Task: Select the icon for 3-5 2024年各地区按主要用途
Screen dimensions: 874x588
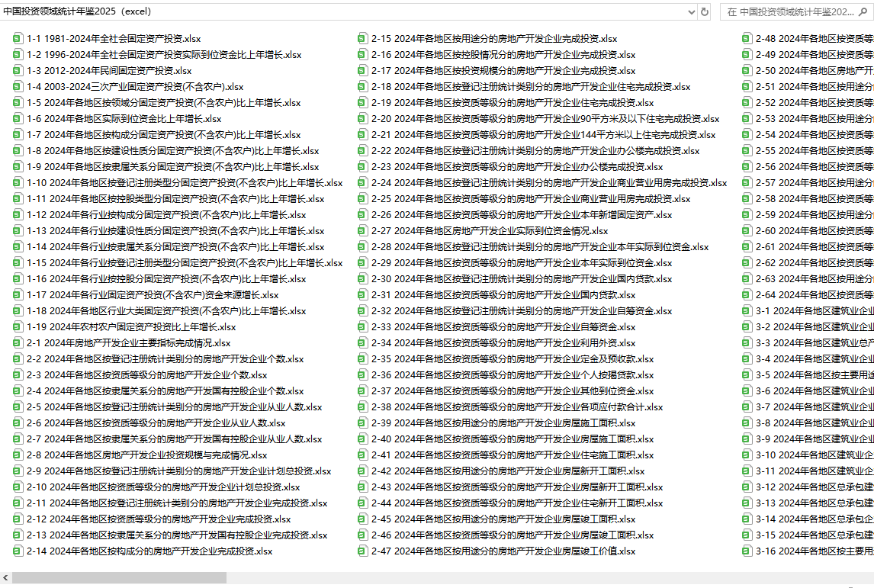Action: point(747,374)
